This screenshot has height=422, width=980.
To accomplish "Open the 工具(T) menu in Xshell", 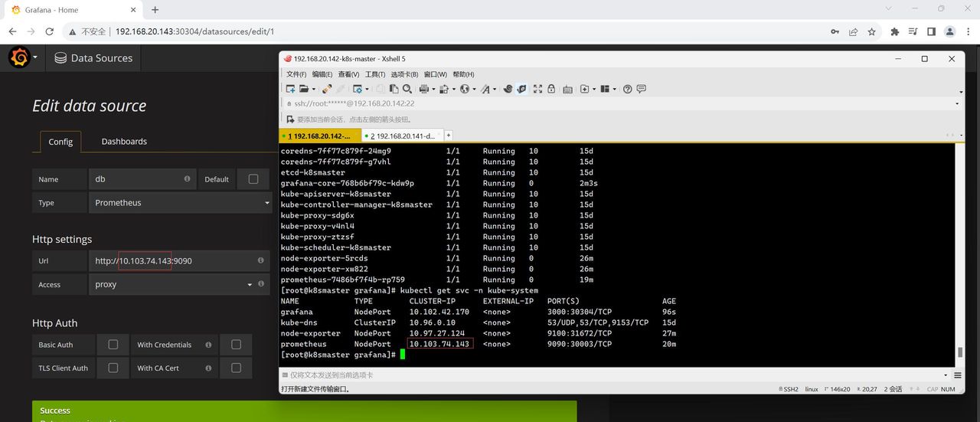I will (375, 74).
